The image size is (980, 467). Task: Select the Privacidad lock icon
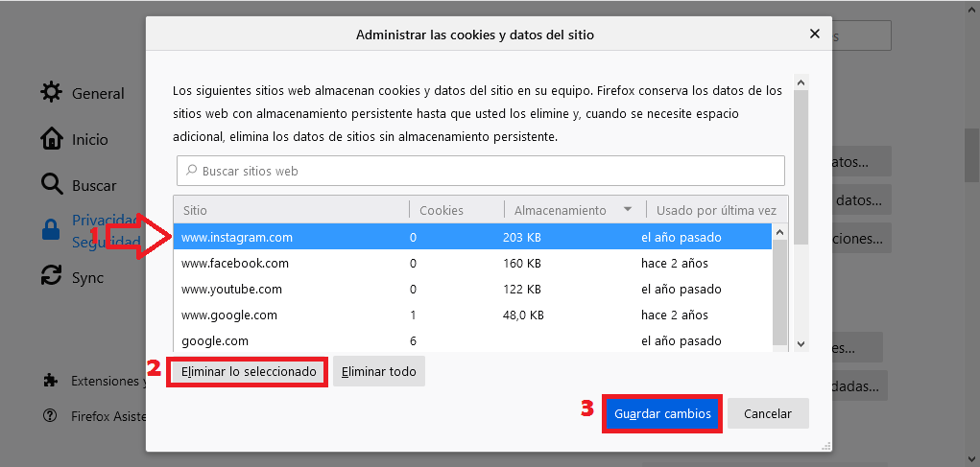[51, 229]
